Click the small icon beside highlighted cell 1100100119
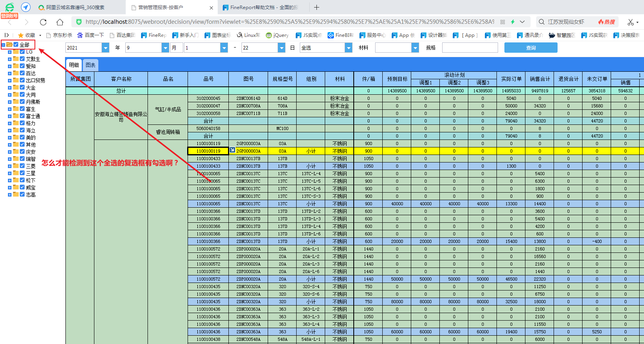This screenshot has width=644, height=344. pyautogui.click(x=232, y=150)
